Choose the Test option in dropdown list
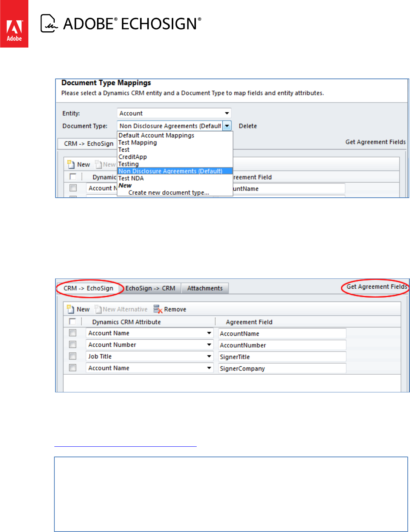Screen dimensions: 410x532 point(124,149)
